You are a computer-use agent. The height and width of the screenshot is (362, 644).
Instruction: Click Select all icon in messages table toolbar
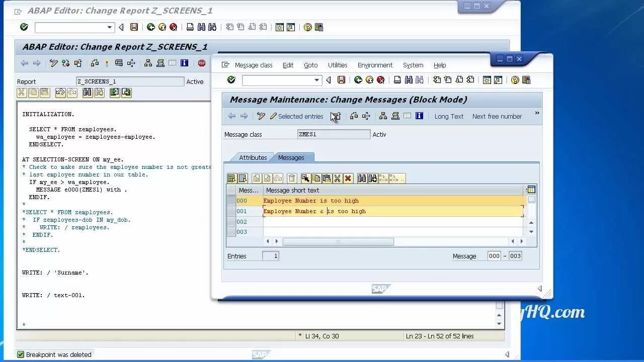coord(231,178)
